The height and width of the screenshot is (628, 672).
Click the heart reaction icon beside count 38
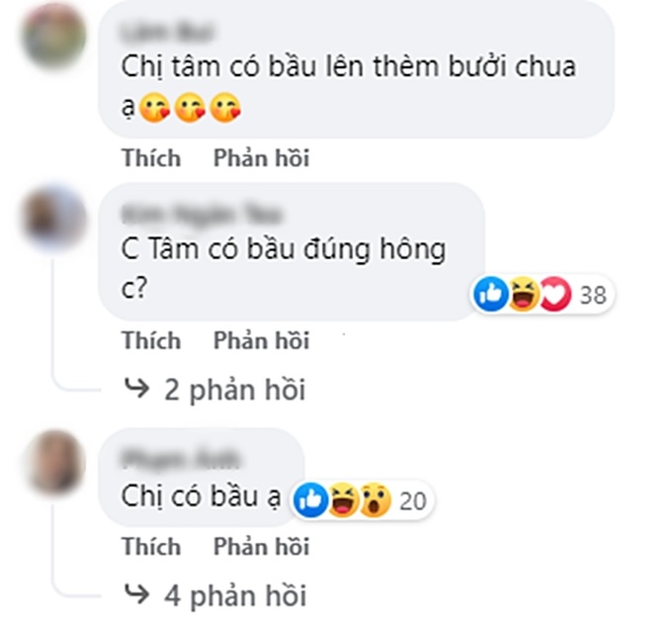(x=555, y=295)
